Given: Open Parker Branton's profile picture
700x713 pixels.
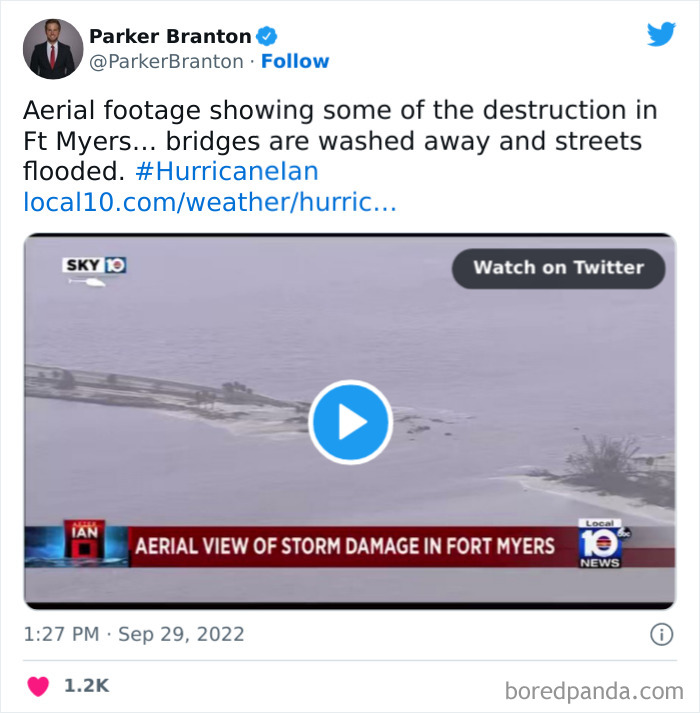Looking at the screenshot, I should [x=53, y=49].
